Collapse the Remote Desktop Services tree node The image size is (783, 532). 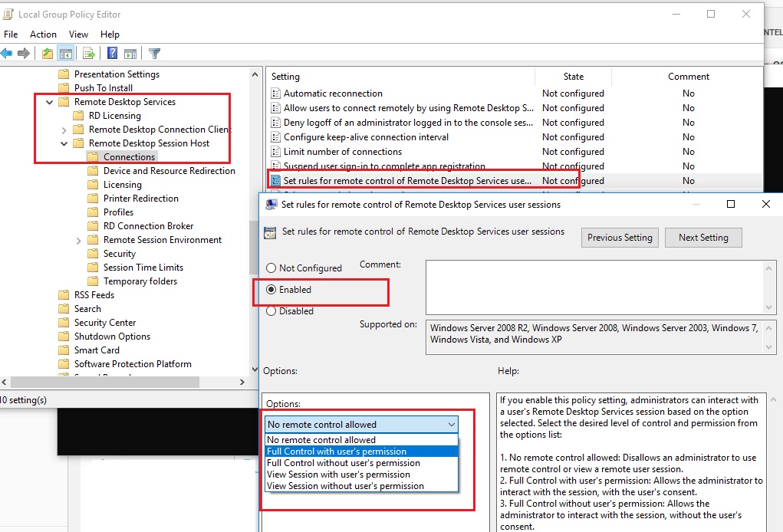pos(50,102)
